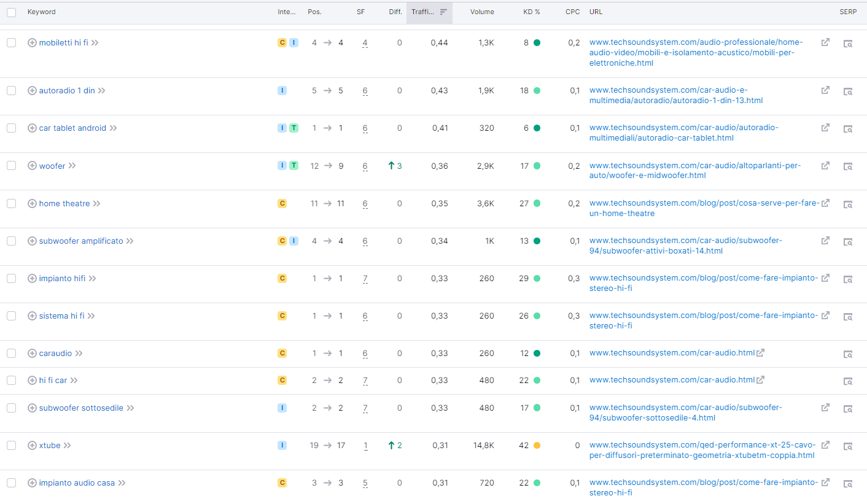Expand details arrows next to autoradio 1 din
867x504 pixels.
click(102, 91)
